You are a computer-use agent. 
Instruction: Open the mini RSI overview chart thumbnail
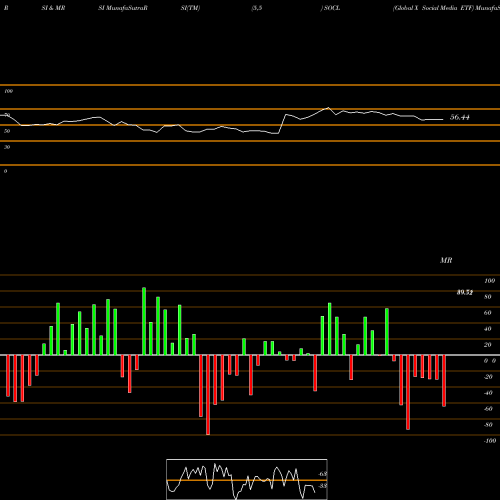tap(247, 479)
